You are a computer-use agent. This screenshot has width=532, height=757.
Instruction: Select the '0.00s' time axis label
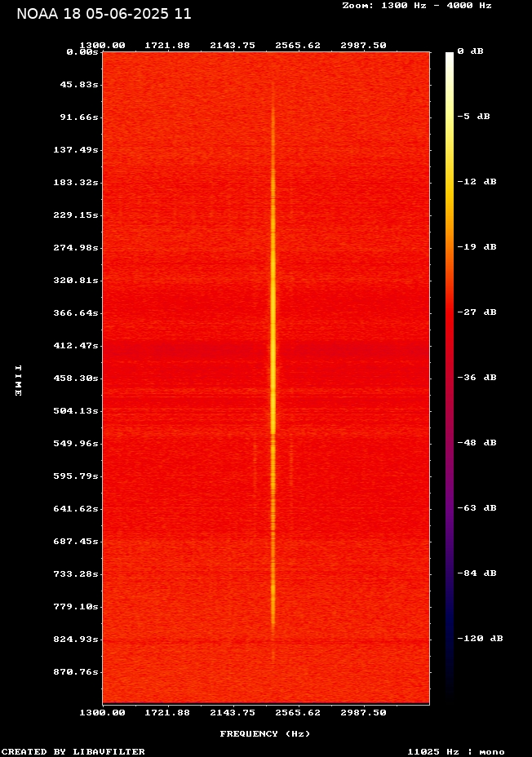(x=82, y=51)
